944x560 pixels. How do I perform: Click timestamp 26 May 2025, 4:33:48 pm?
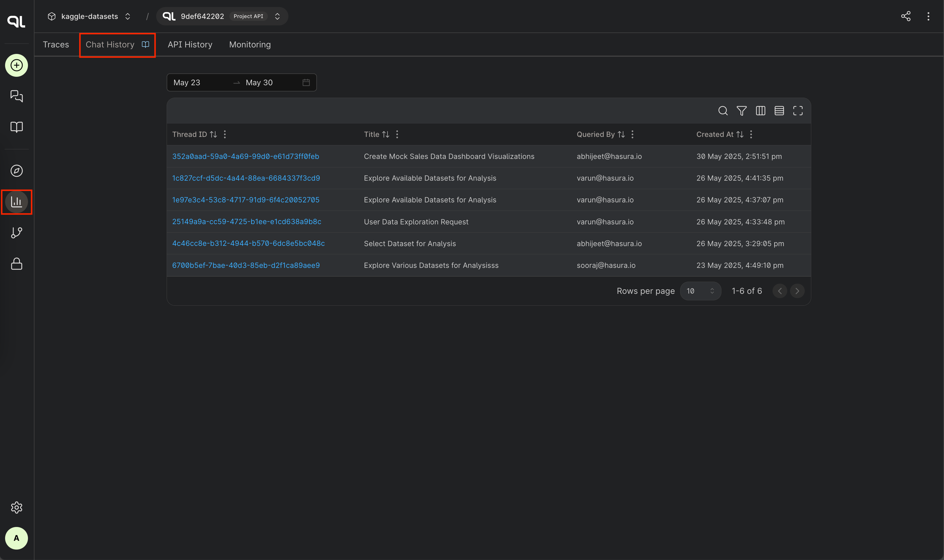point(740,222)
